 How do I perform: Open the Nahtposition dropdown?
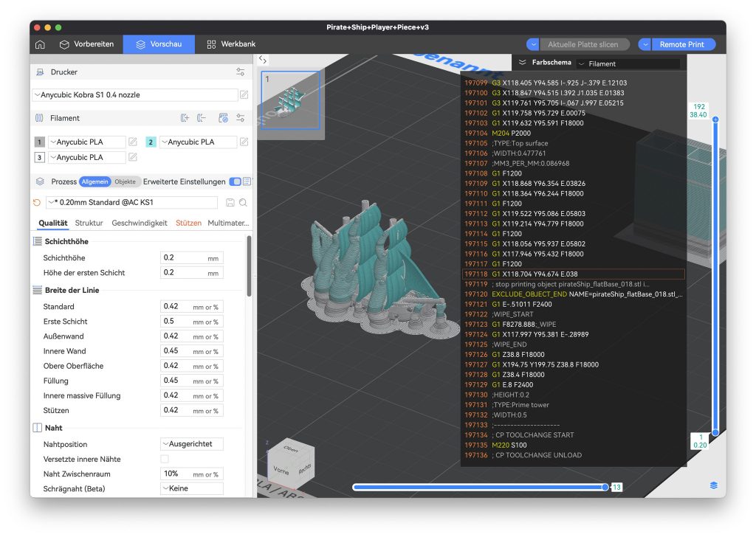click(192, 445)
